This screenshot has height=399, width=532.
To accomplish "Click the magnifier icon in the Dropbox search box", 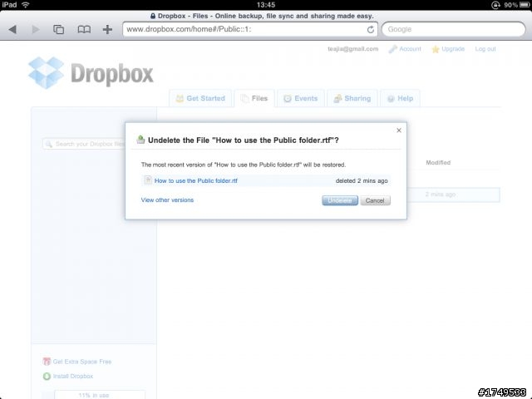I will point(49,144).
